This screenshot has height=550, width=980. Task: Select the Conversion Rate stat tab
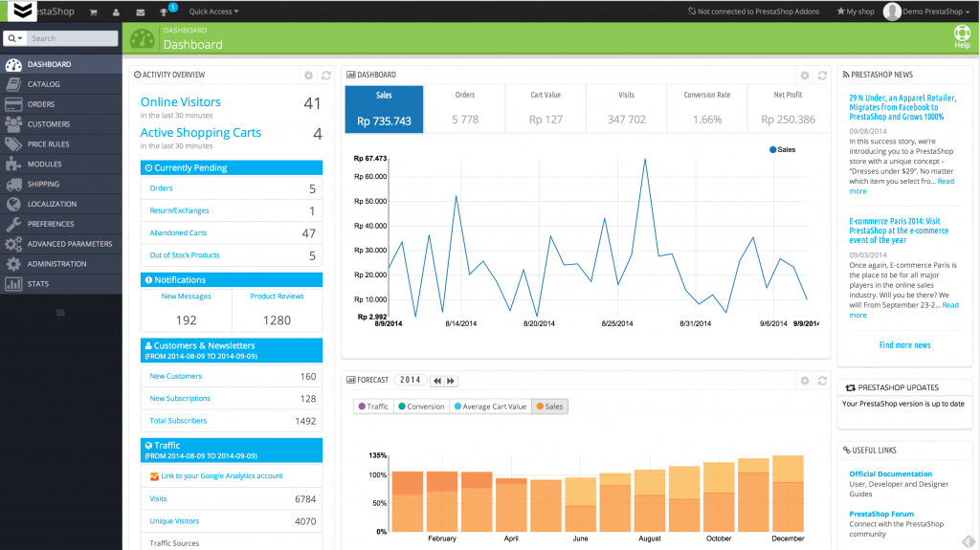tap(707, 109)
